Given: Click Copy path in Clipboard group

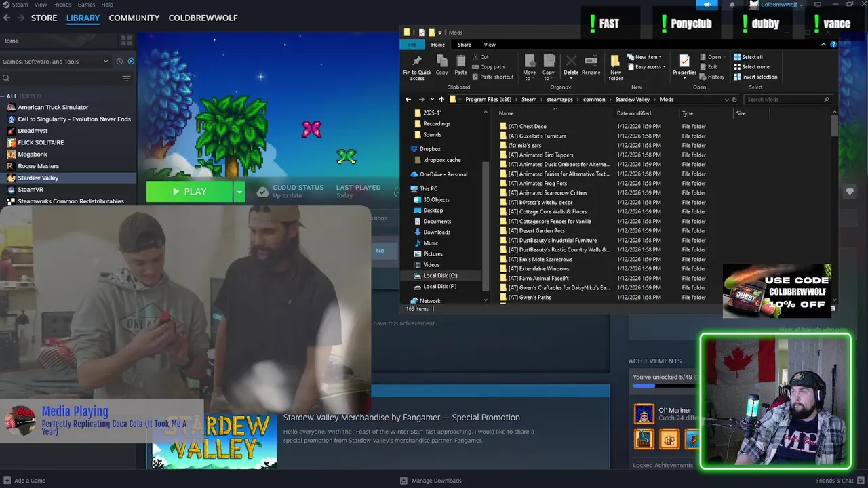Looking at the screenshot, I should click(x=488, y=67).
